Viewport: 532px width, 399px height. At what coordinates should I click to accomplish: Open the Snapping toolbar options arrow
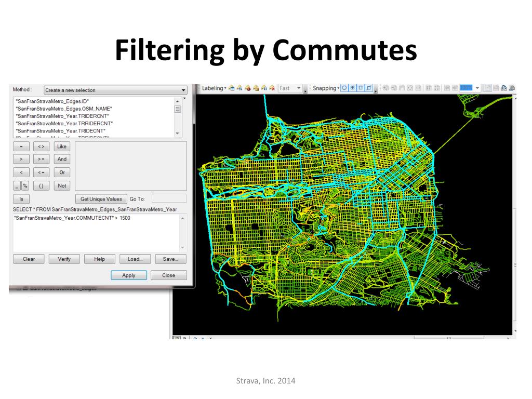pos(376,90)
